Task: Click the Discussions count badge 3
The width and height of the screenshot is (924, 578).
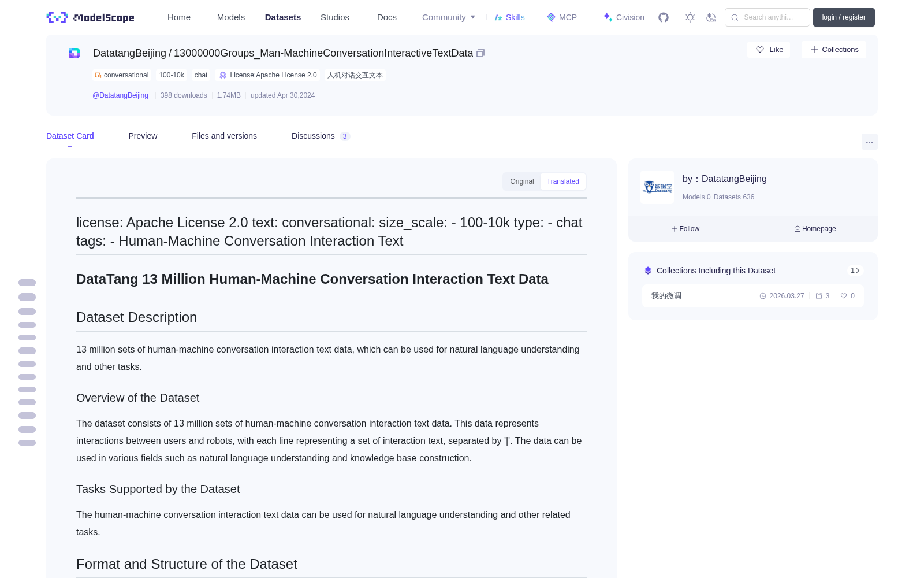Action: (x=345, y=136)
